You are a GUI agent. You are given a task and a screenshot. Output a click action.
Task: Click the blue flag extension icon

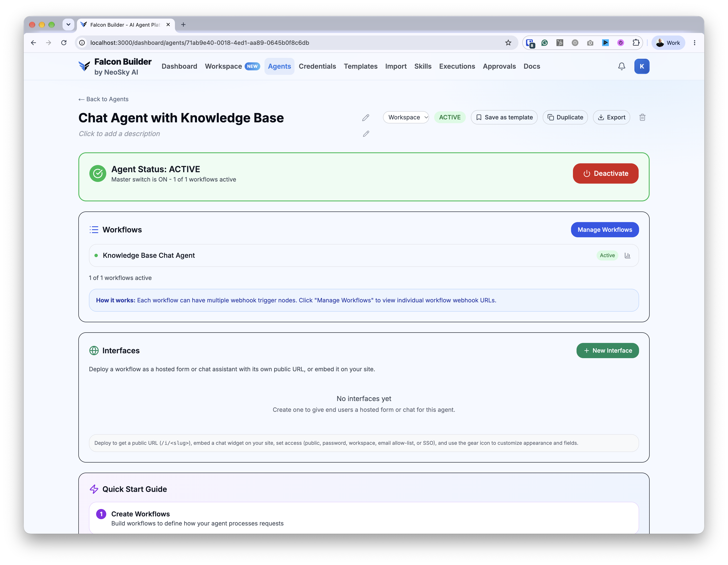[x=605, y=43]
